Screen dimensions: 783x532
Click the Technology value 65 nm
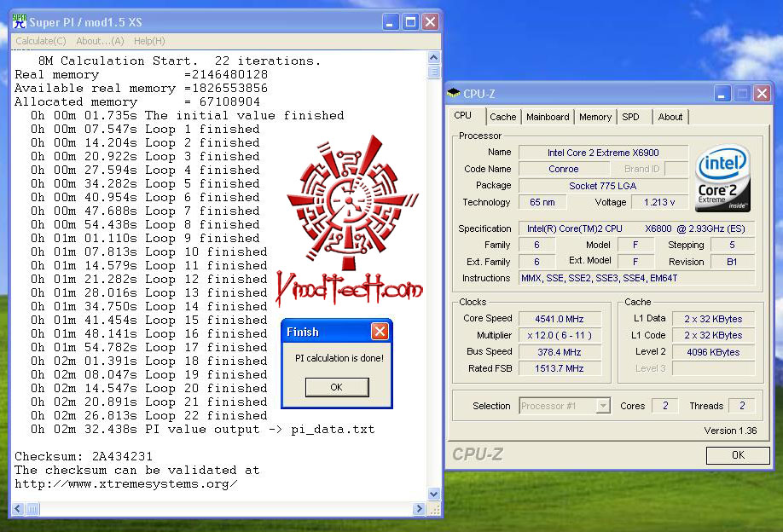(x=542, y=202)
